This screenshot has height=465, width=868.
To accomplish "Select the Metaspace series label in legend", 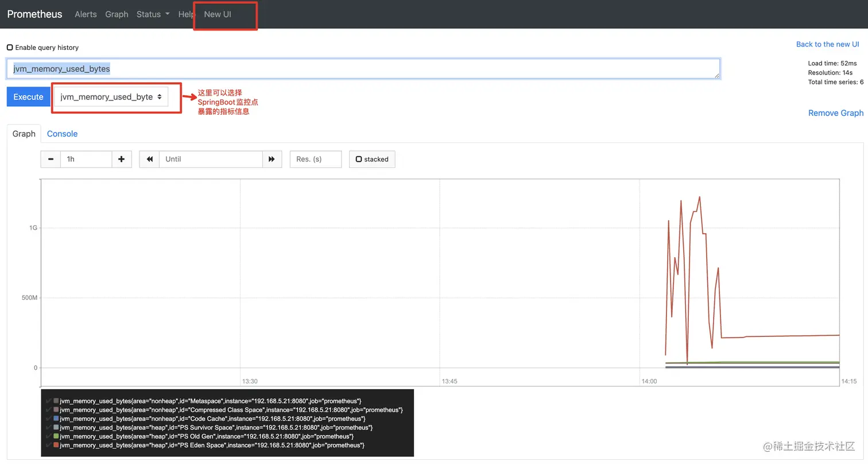I will pyautogui.click(x=211, y=401).
